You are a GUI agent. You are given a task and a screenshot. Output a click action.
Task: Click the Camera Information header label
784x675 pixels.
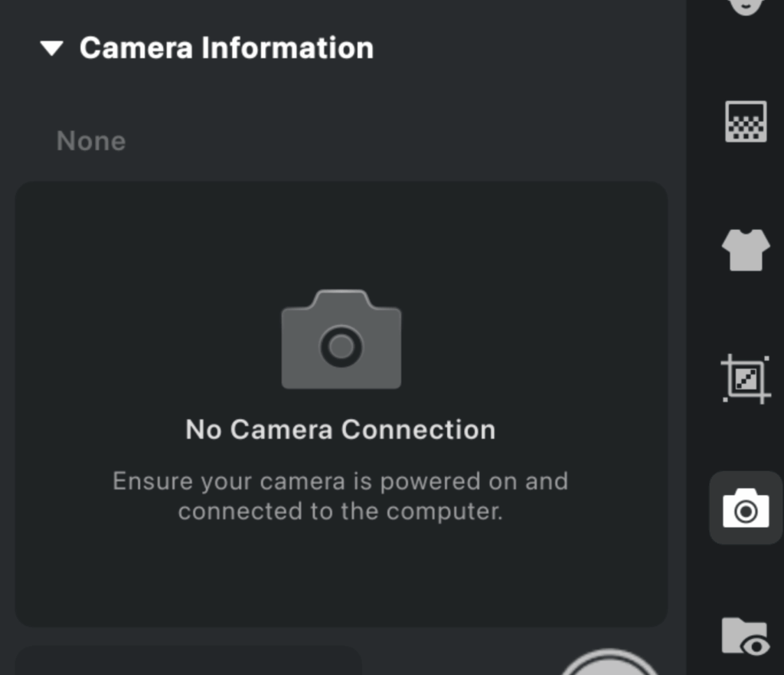(227, 48)
